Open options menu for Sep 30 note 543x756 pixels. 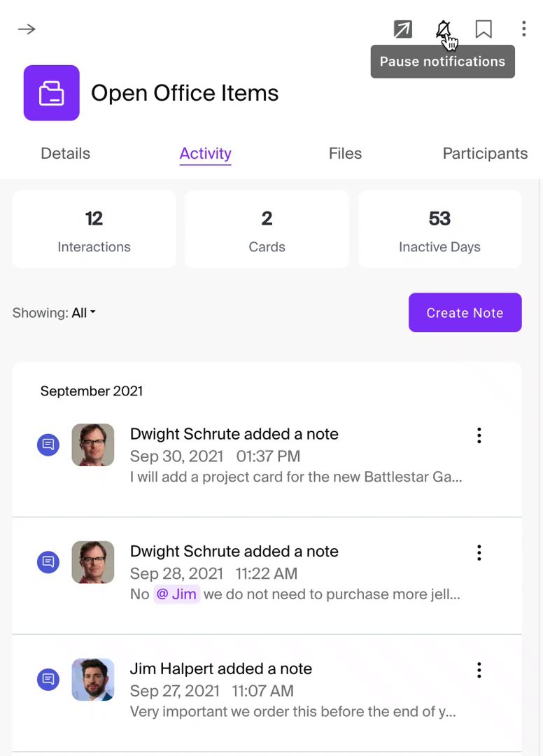click(479, 435)
